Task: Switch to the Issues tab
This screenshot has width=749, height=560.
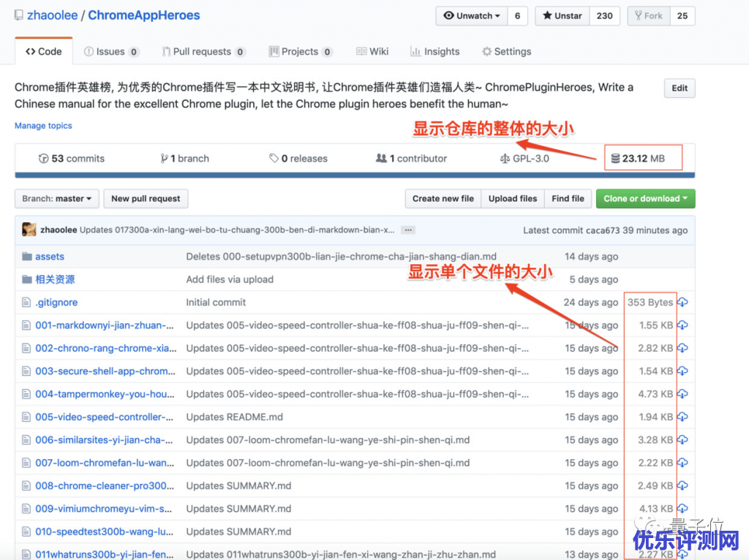Action: [x=111, y=52]
